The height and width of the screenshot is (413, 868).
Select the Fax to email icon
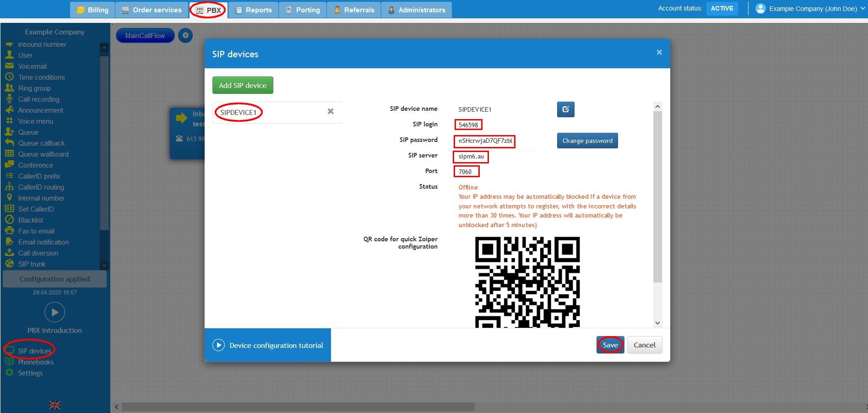[9, 231]
